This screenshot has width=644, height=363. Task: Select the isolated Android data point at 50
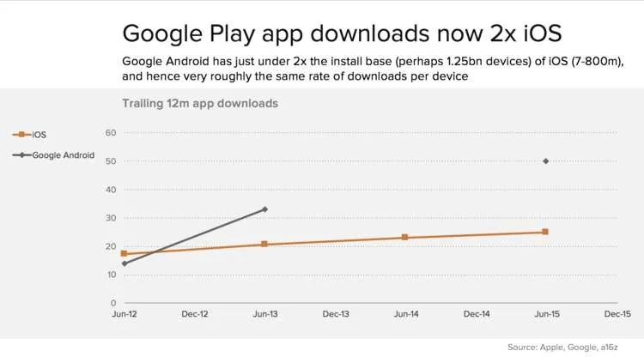pos(545,161)
